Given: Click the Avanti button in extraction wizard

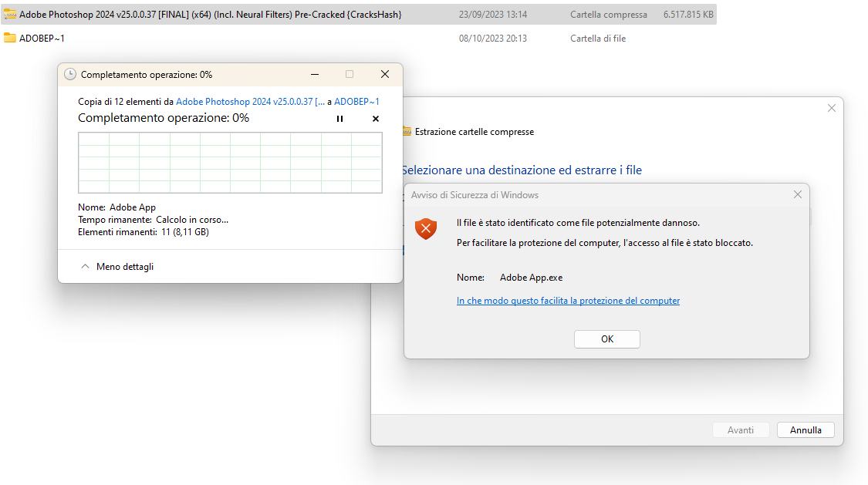Looking at the screenshot, I should [x=741, y=430].
